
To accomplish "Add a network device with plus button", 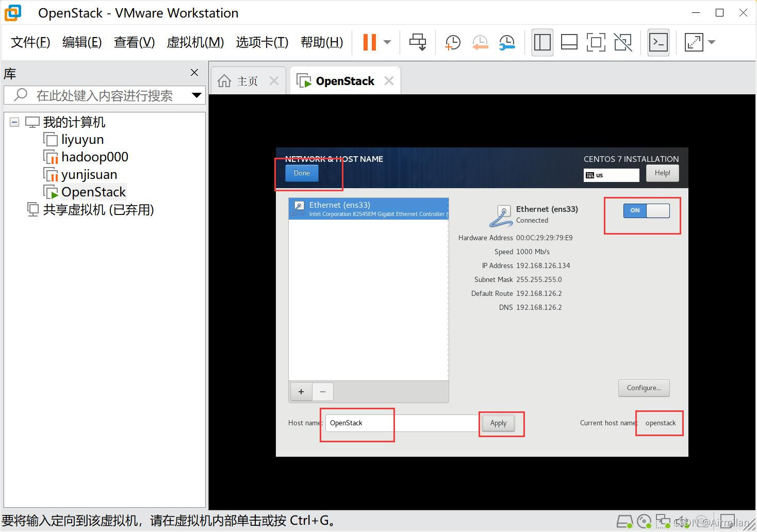I will click(301, 392).
